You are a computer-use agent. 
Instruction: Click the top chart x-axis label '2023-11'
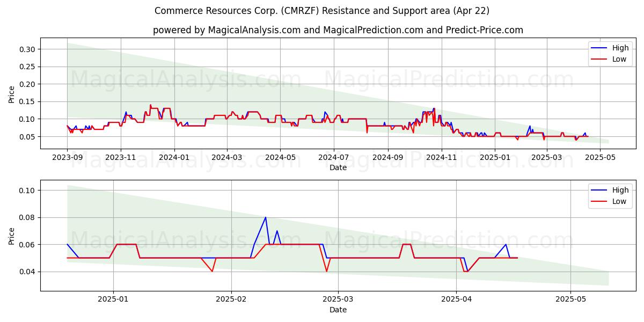click(x=120, y=158)
